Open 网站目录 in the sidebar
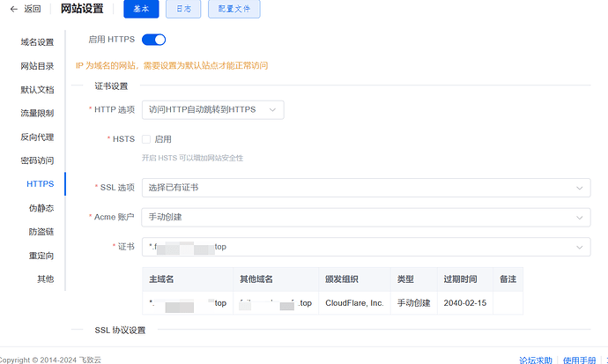Viewport: 608px width, 364px height. pyautogui.click(x=37, y=66)
